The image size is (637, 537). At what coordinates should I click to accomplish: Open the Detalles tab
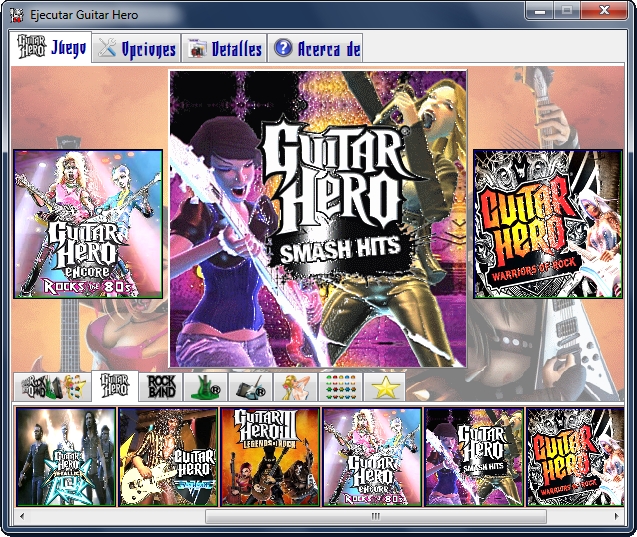[x=226, y=49]
